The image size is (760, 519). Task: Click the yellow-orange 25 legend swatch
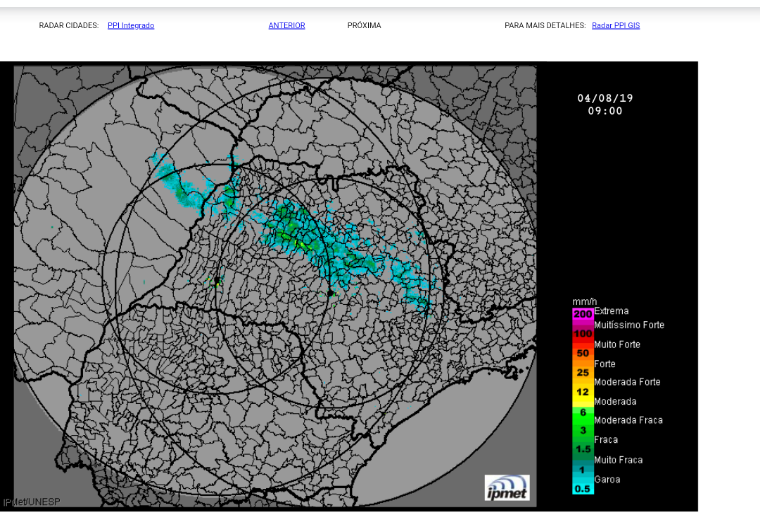tap(583, 373)
